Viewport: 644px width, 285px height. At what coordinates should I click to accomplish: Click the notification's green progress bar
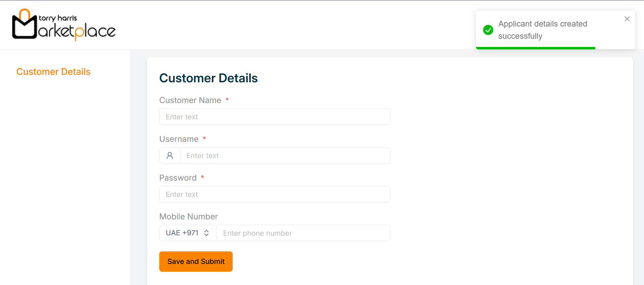pyautogui.click(x=535, y=48)
